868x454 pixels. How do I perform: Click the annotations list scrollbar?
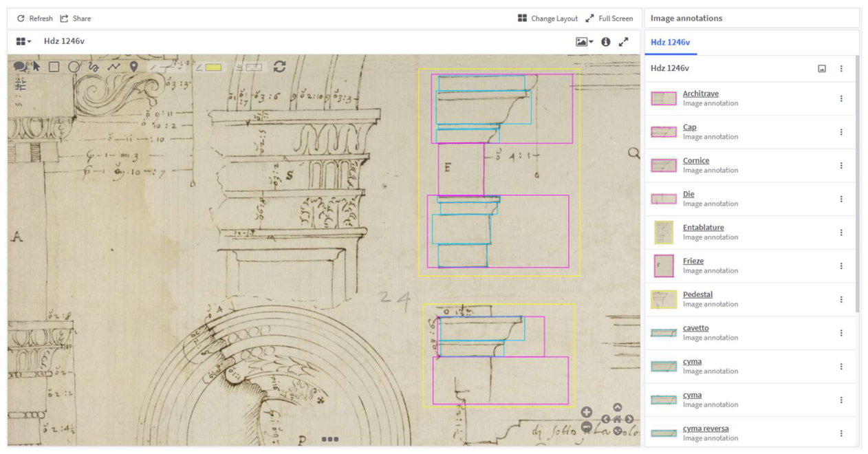[x=858, y=186]
